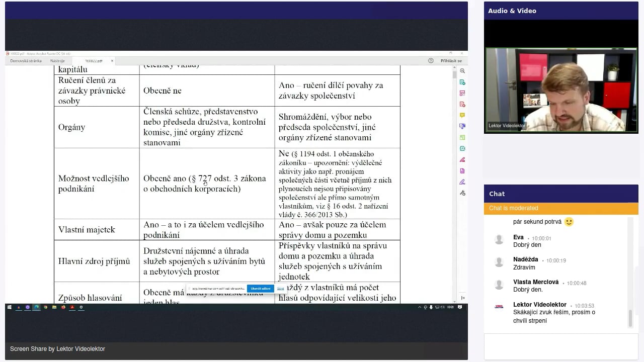The image size is (644, 362).
Task: Click the smiley emoji in chat message
Action: pos(569,222)
